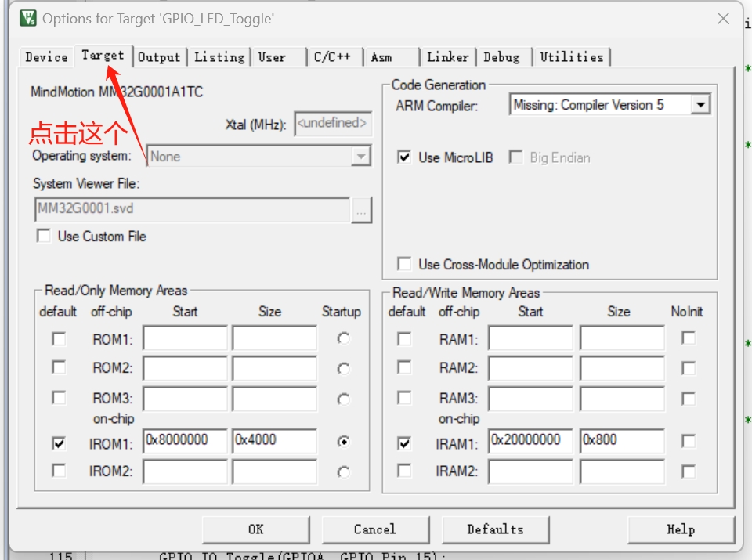Expand the Operating system dropdown

tap(360, 157)
